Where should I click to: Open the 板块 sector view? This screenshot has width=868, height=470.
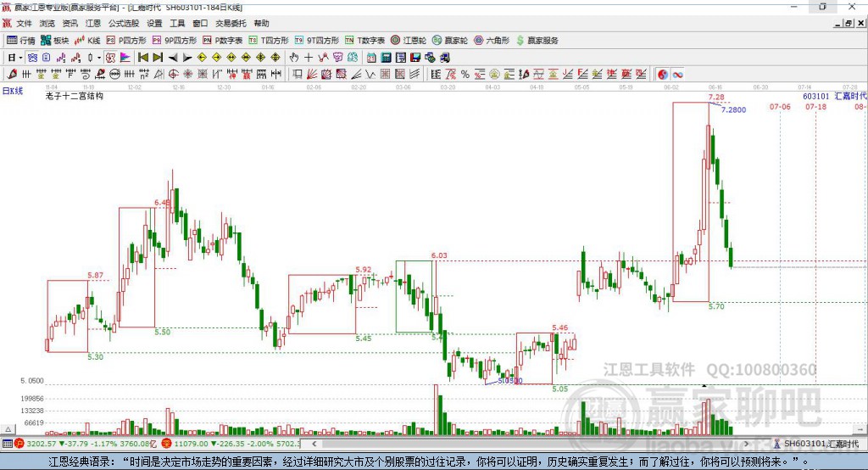pos(54,41)
